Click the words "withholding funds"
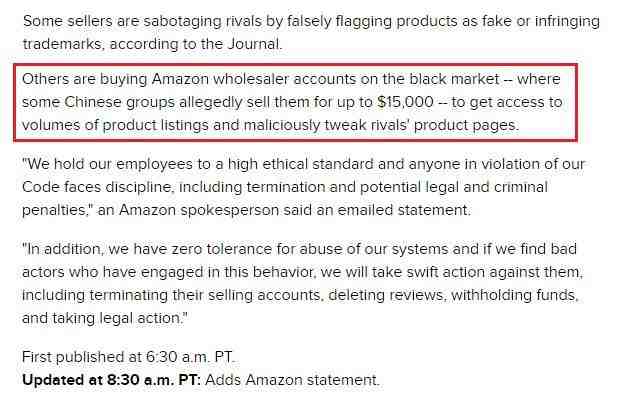The image size is (644, 408). pos(515,295)
